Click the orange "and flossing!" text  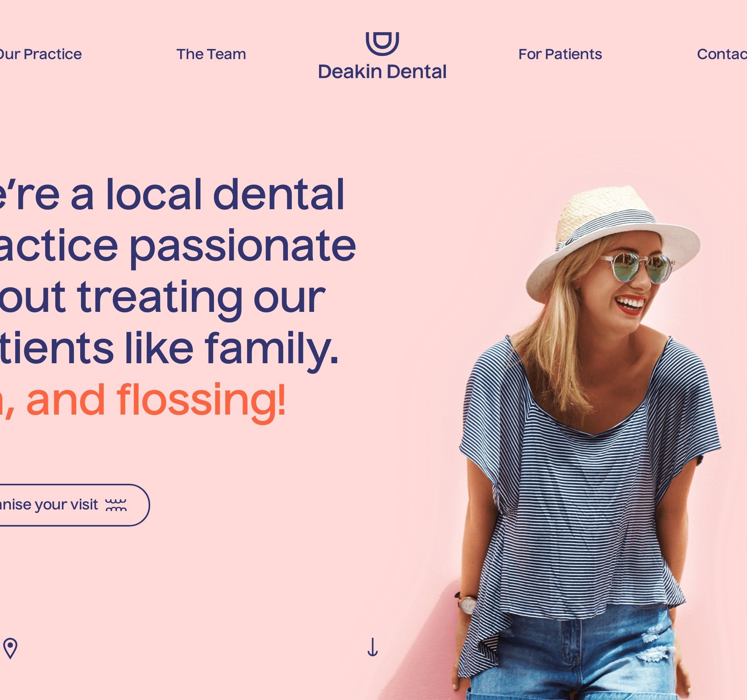156,401
